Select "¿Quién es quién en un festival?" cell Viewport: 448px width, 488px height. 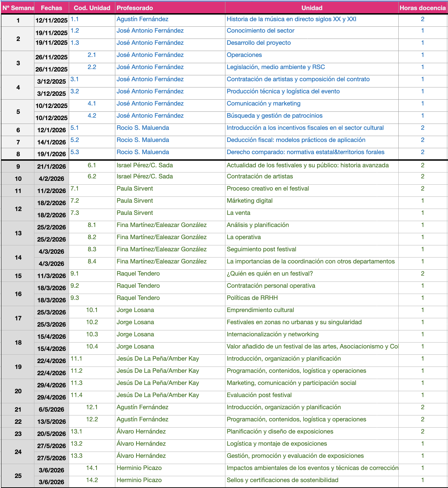pyautogui.click(x=269, y=274)
